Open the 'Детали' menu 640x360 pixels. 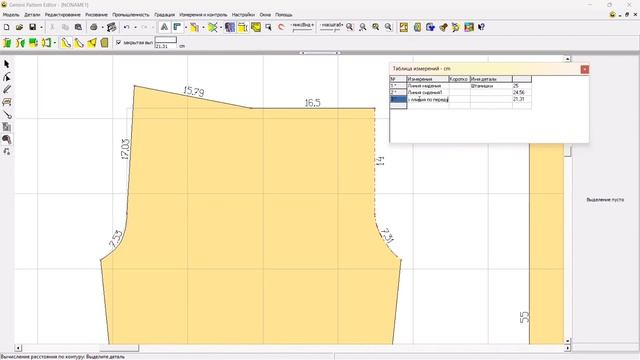coord(32,15)
